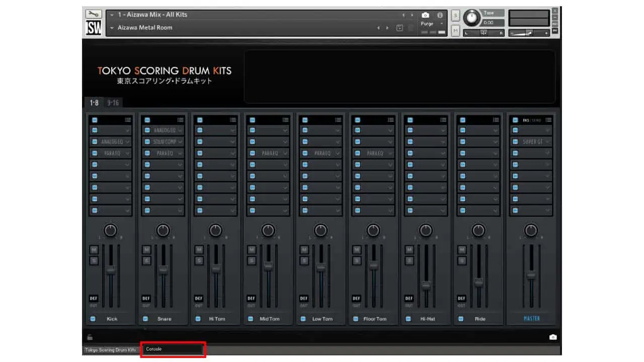This screenshot has height=362, width=644.
Task: Open the Snare channel strip menu icon
Action: pyautogui.click(x=180, y=120)
